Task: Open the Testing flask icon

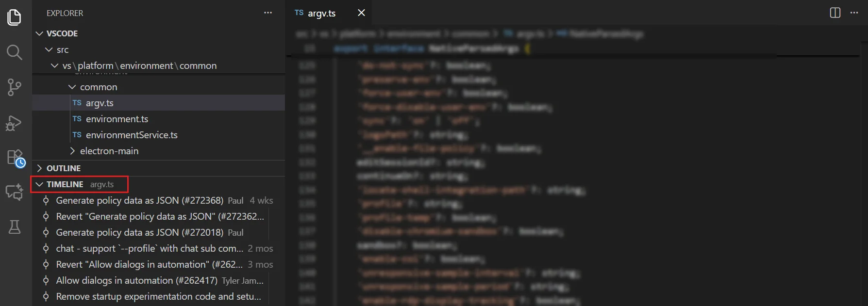Action: tap(15, 227)
